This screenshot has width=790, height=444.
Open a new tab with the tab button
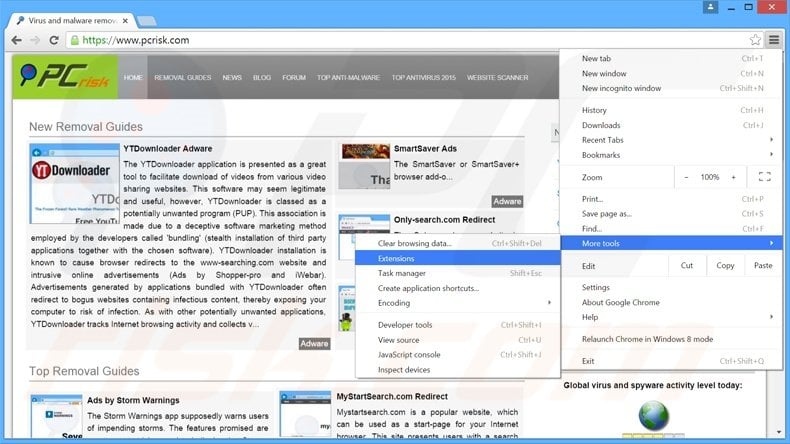(x=147, y=21)
